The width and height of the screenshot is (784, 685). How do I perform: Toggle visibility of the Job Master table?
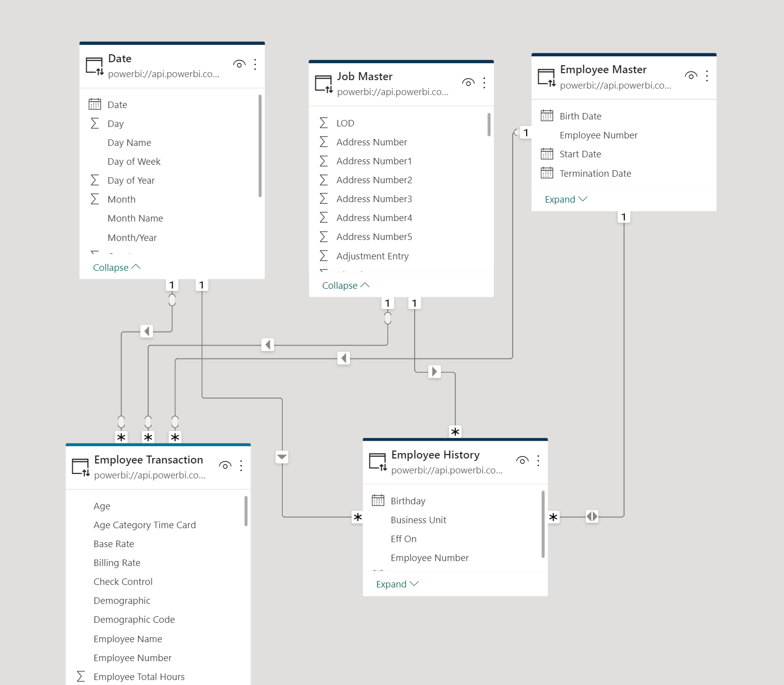(x=468, y=83)
